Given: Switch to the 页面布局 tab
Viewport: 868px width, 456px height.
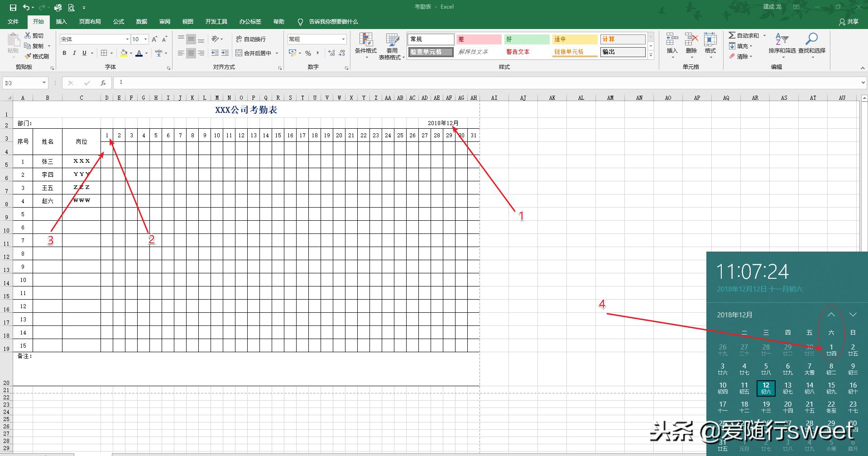Looking at the screenshot, I should [x=90, y=22].
